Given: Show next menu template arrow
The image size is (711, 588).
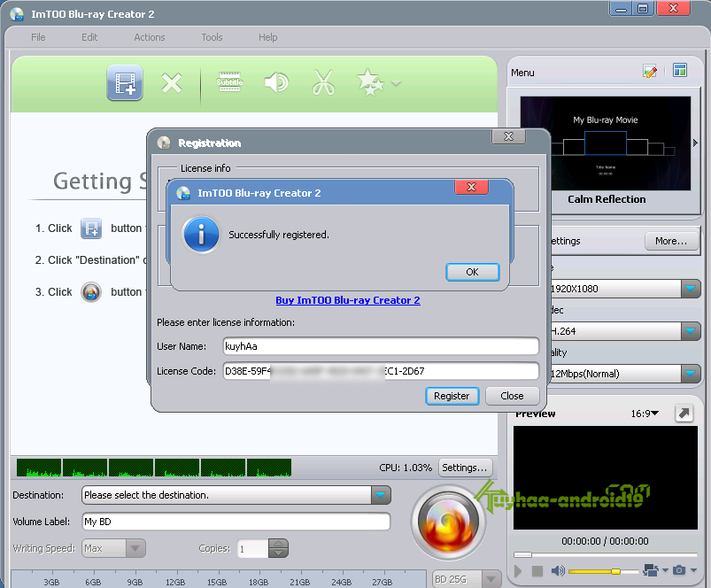Looking at the screenshot, I should (x=695, y=143).
